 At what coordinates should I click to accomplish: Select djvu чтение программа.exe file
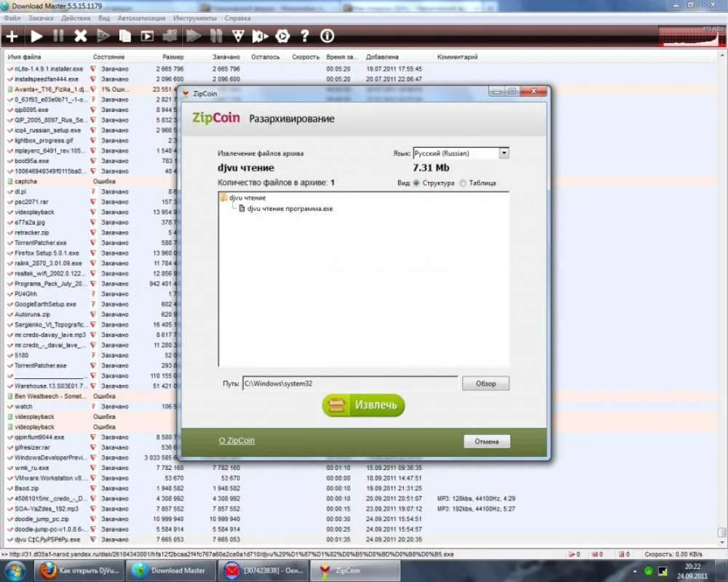tap(290, 208)
